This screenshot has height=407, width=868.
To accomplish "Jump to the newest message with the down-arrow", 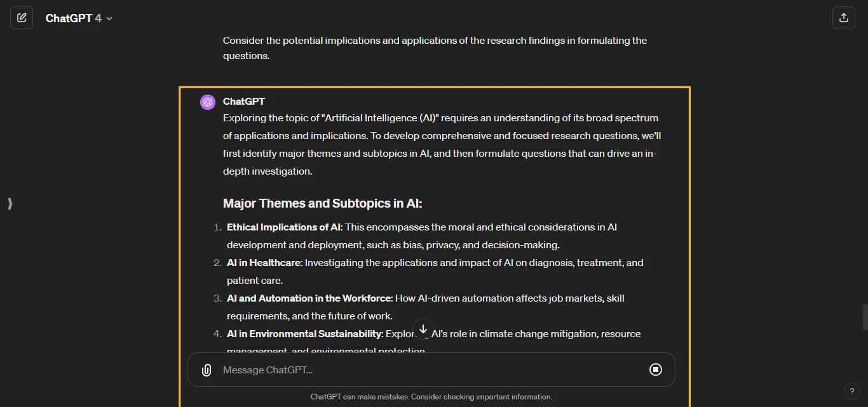I will click(x=423, y=330).
